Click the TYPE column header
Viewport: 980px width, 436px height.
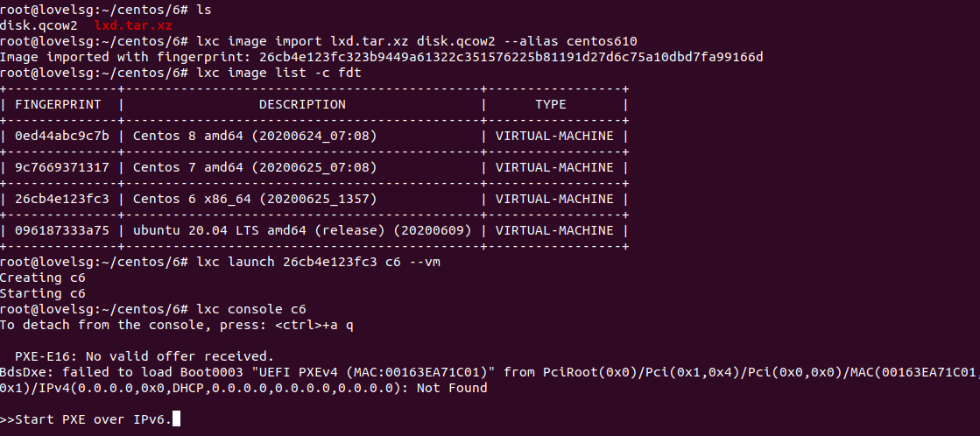(551, 104)
